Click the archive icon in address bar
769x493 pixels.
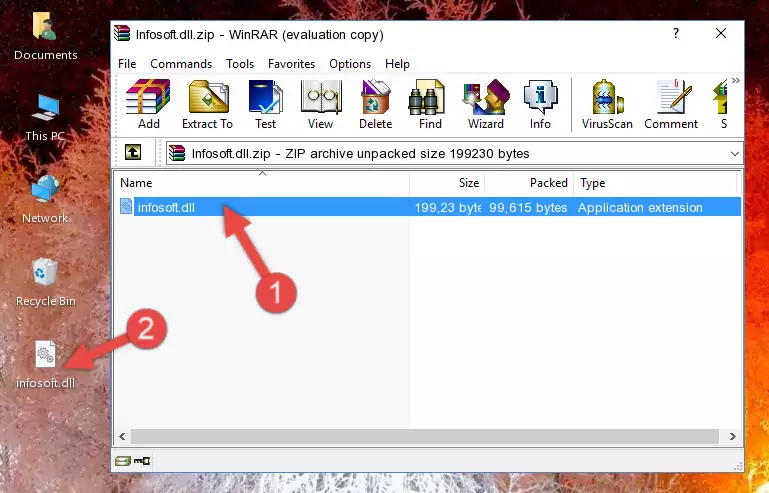click(177, 154)
